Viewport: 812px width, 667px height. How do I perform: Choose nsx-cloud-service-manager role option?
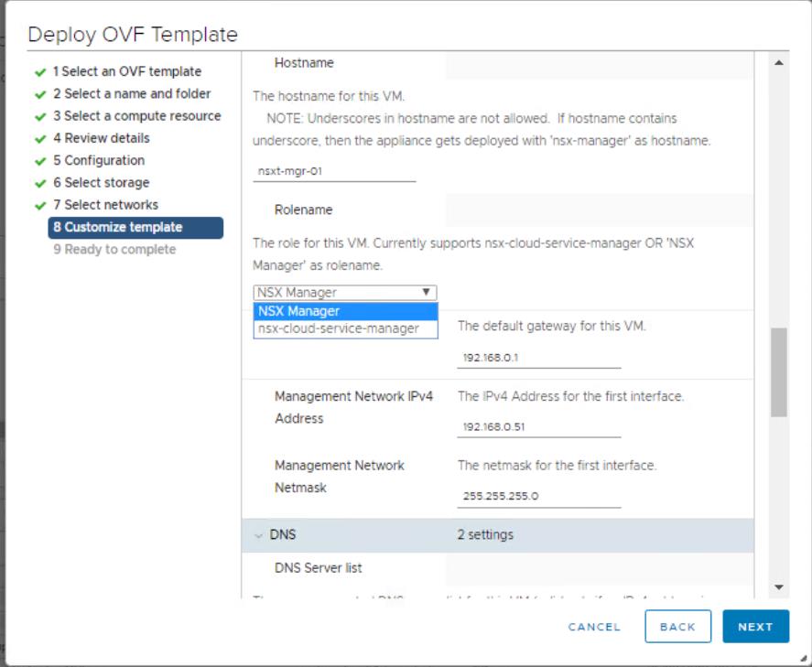pos(345,328)
